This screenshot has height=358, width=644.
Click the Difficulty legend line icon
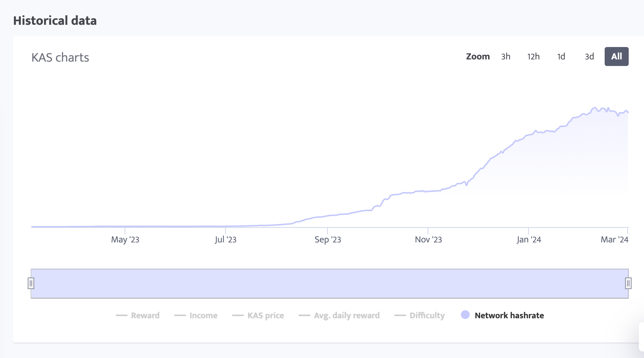(400, 315)
